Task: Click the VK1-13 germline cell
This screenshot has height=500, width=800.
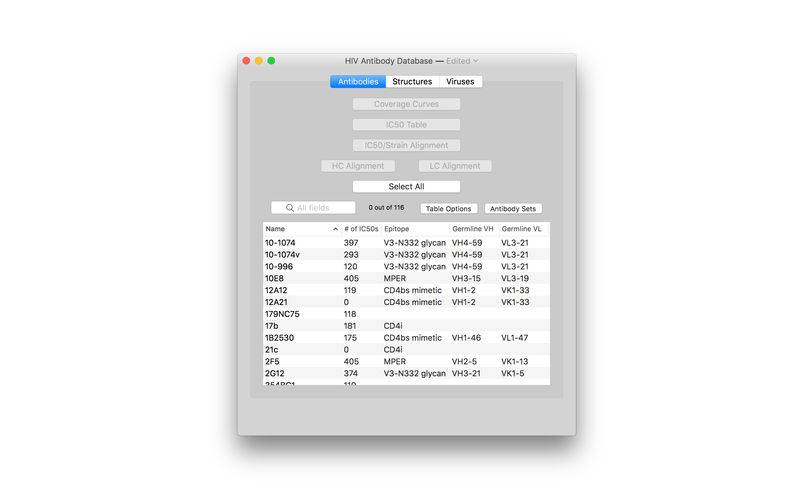Action: click(x=515, y=361)
